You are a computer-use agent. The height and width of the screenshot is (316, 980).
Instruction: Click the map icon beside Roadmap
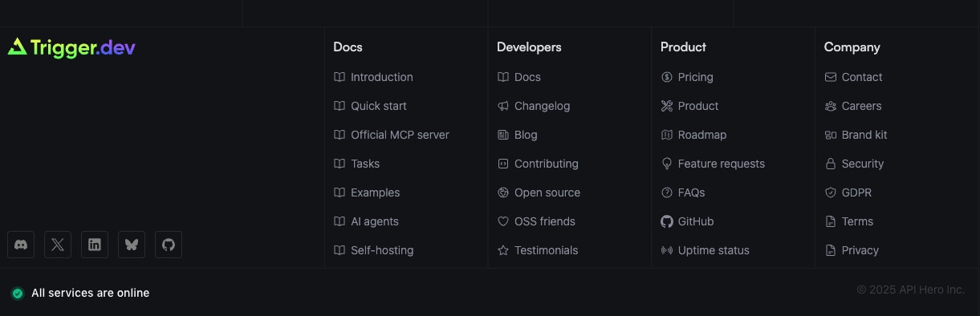coord(667,135)
